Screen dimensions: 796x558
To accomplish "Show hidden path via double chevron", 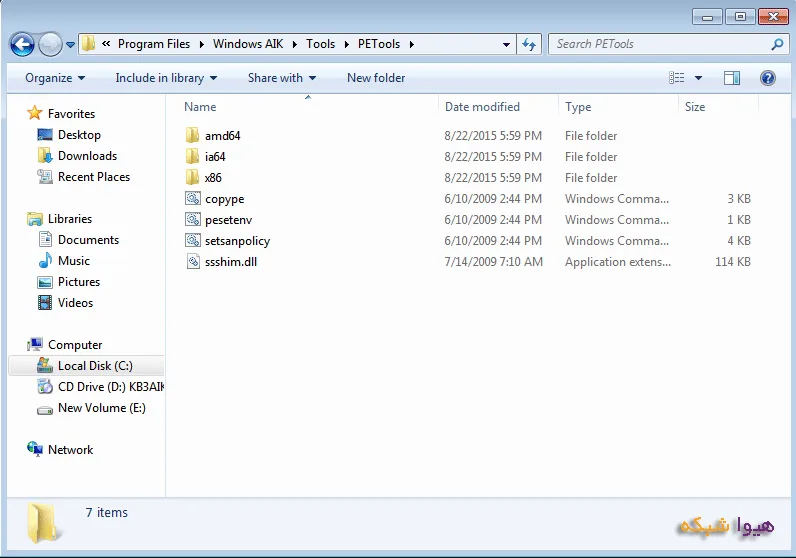I will (106, 44).
